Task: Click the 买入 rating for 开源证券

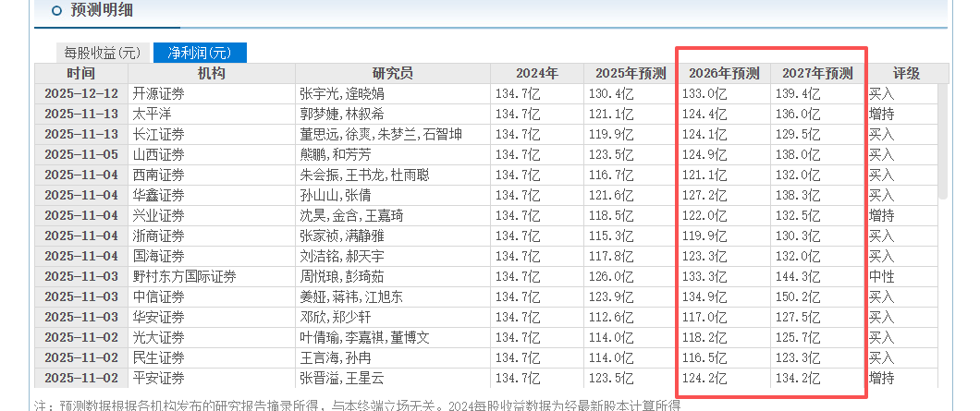Action: tap(882, 94)
